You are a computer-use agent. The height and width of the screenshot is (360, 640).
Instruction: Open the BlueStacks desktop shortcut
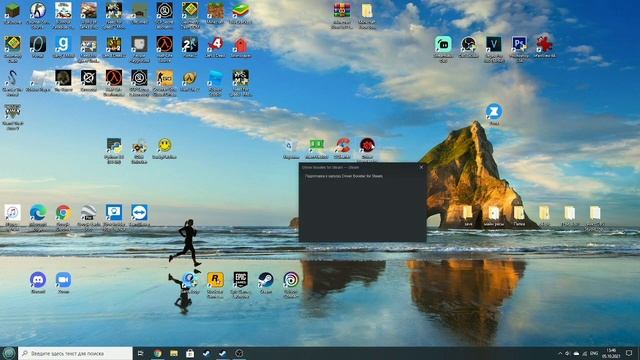[240, 11]
